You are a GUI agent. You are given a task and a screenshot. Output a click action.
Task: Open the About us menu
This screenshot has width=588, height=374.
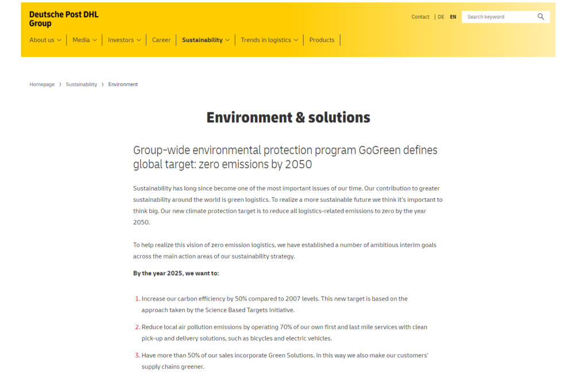pyautogui.click(x=41, y=40)
